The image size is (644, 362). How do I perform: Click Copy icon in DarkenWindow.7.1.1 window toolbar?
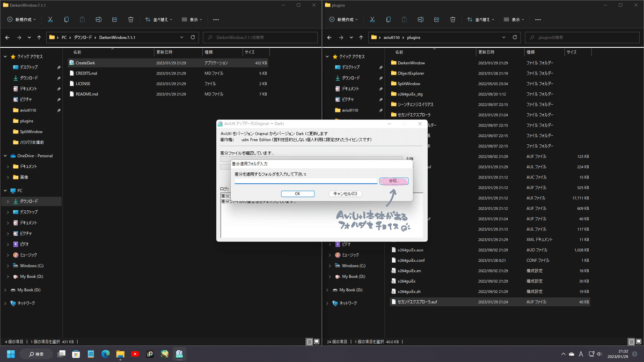(x=66, y=19)
